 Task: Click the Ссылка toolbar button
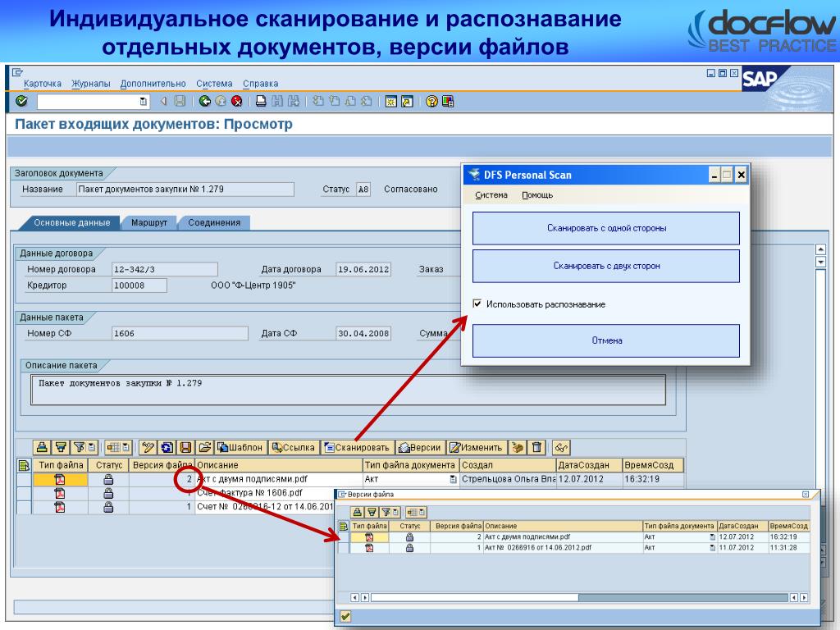[293, 447]
